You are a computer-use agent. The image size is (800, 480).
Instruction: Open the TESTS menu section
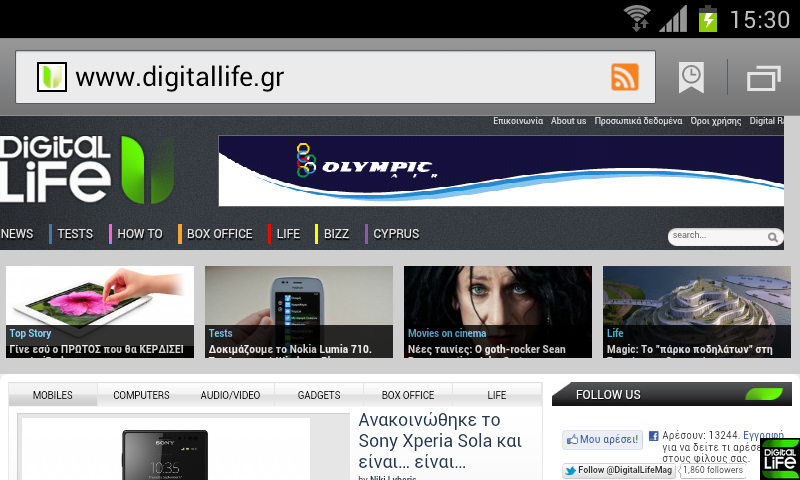coord(75,234)
